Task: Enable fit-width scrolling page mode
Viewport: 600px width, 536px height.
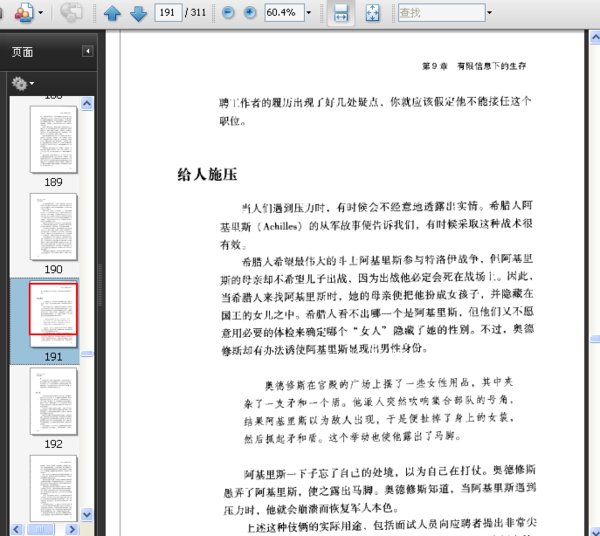Action: click(x=341, y=14)
